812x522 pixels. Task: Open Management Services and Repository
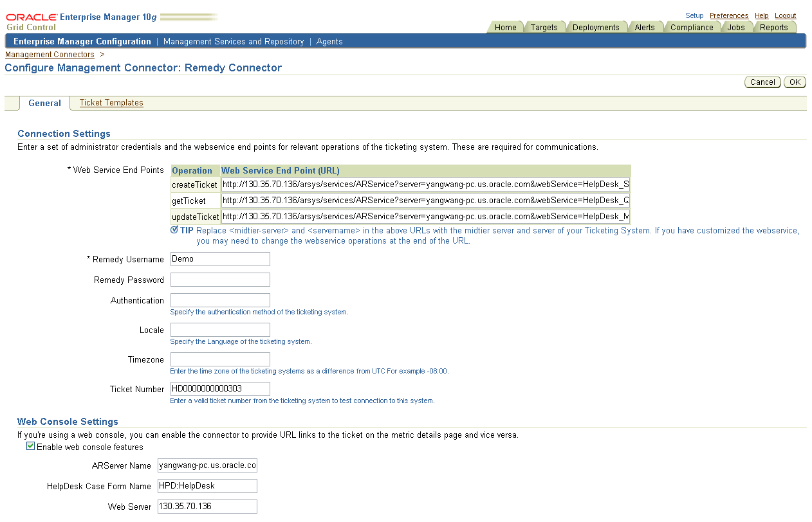tap(234, 41)
